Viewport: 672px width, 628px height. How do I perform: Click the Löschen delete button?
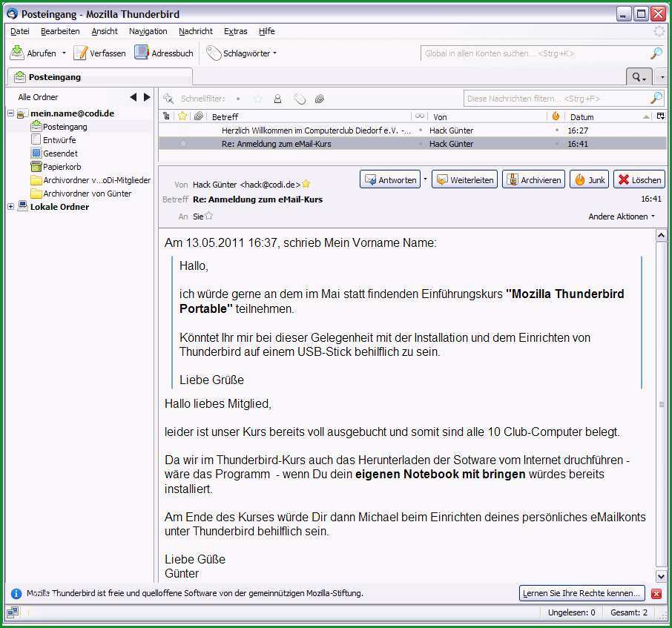639,180
